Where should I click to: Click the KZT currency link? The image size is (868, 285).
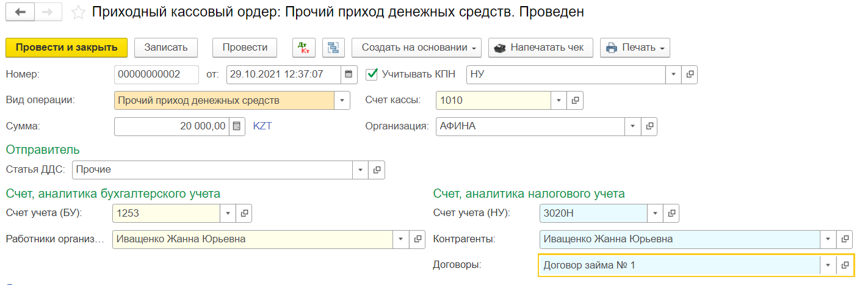coord(262,126)
